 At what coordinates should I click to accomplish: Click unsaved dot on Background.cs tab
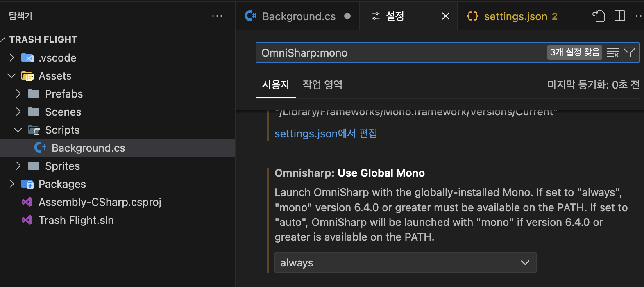347,16
